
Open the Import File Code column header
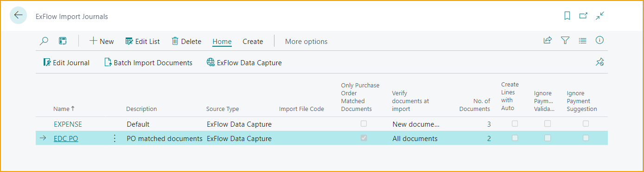(x=301, y=109)
